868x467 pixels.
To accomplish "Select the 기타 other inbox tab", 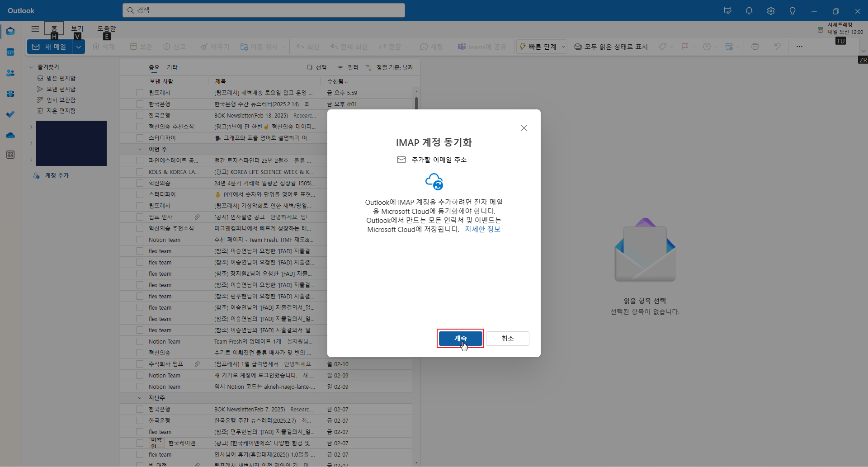I will point(172,67).
